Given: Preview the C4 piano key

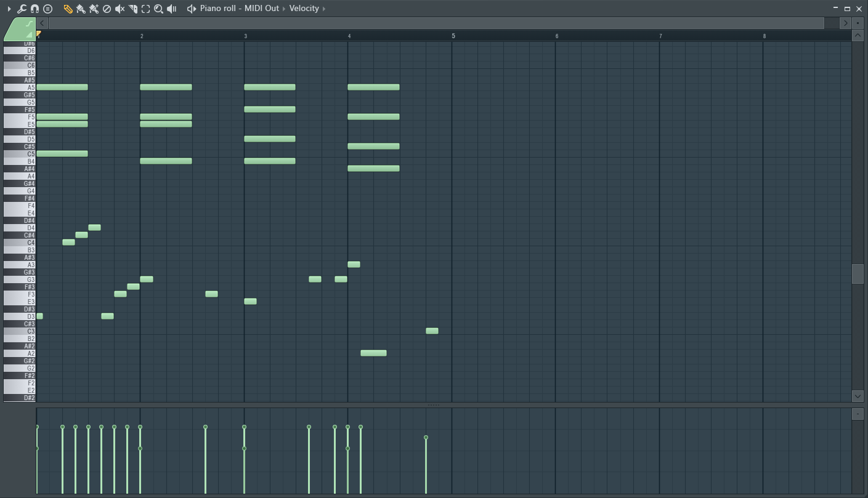Looking at the screenshot, I should pyautogui.click(x=20, y=243).
